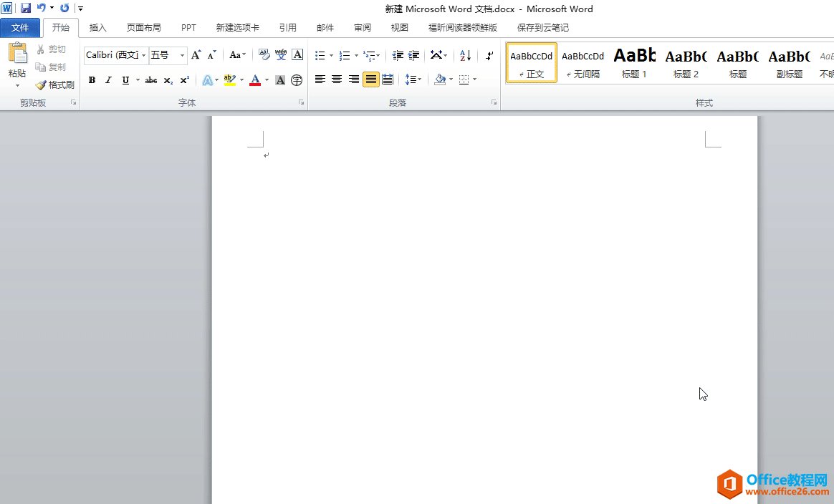Image resolution: width=834 pixels, height=504 pixels.
Task: Expand the font color dropdown arrow
Action: tap(267, 80)
